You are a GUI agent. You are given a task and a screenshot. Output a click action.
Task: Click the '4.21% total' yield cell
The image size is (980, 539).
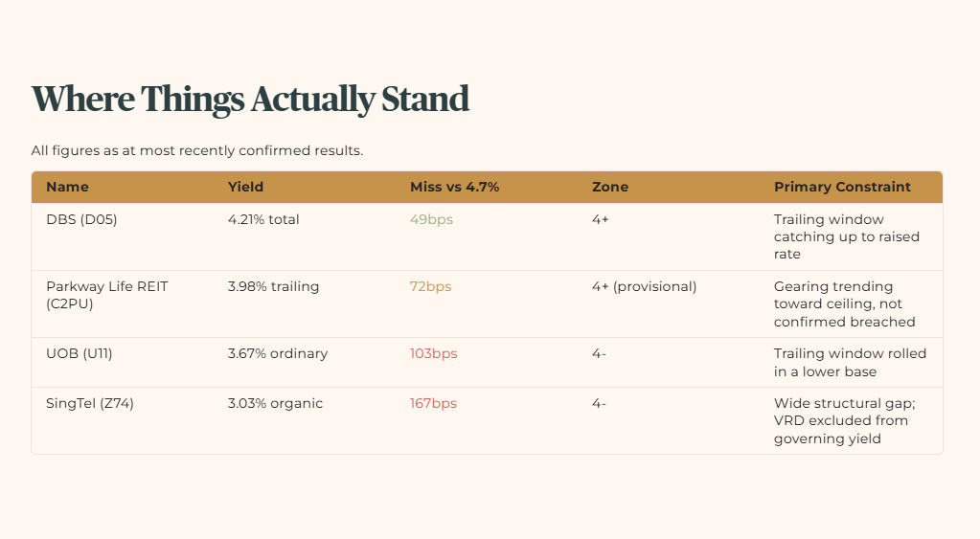coord(263,219)
